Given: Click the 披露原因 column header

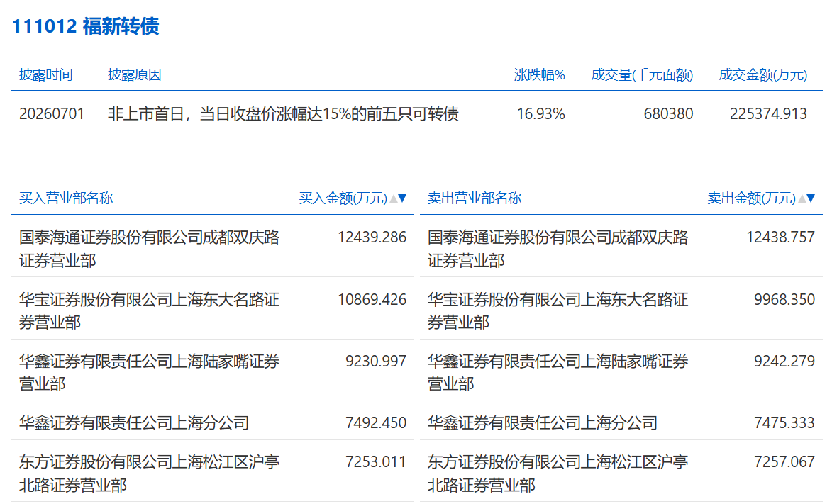Looking at the screenshot, I should coord(134,75).
